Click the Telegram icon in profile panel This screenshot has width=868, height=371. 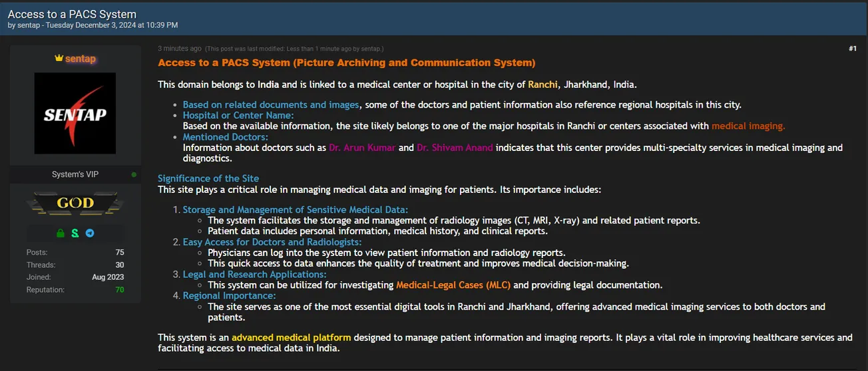[90, 233]
